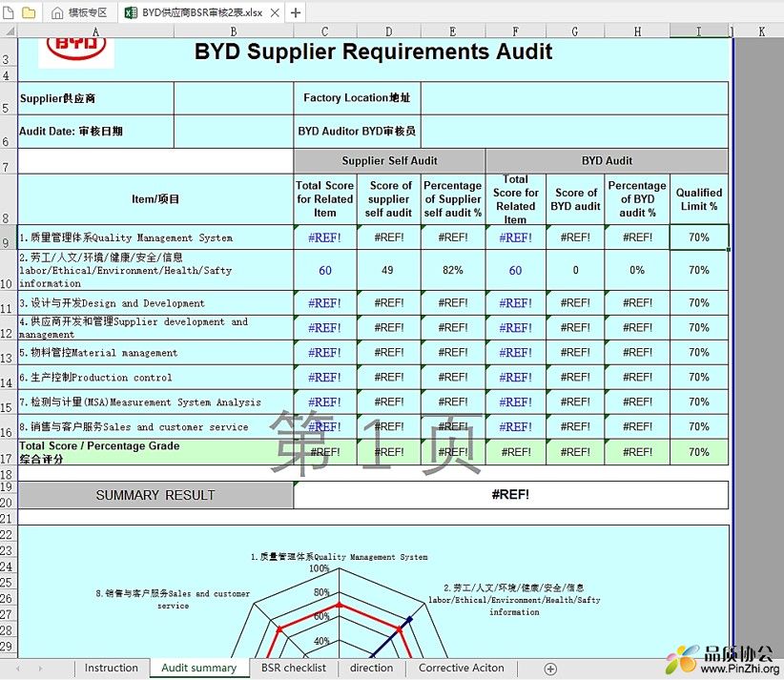This screenshot has width=784, height=680.
Task: Click the open folder icon
Action: 29,12
